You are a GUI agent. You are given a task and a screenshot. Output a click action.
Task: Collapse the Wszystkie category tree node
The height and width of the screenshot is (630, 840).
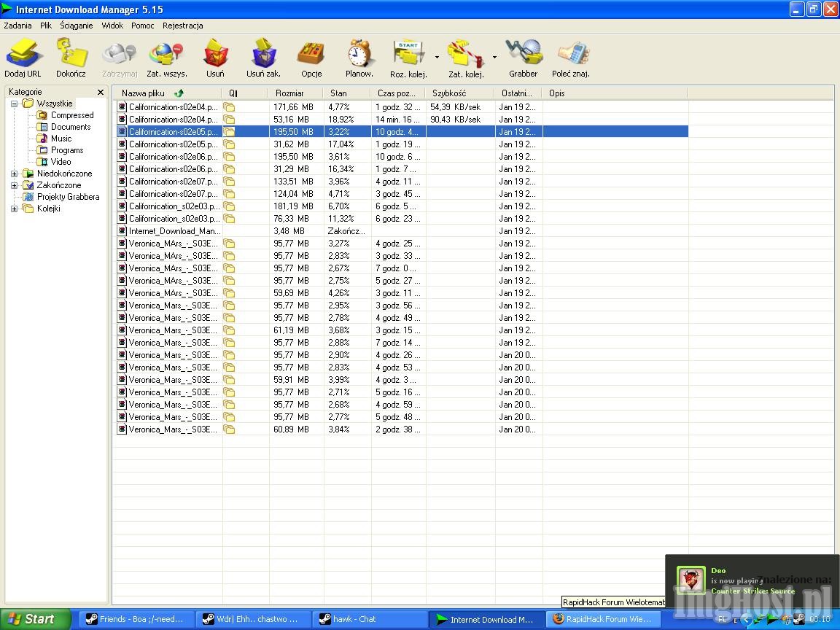[x=15, y=104]
